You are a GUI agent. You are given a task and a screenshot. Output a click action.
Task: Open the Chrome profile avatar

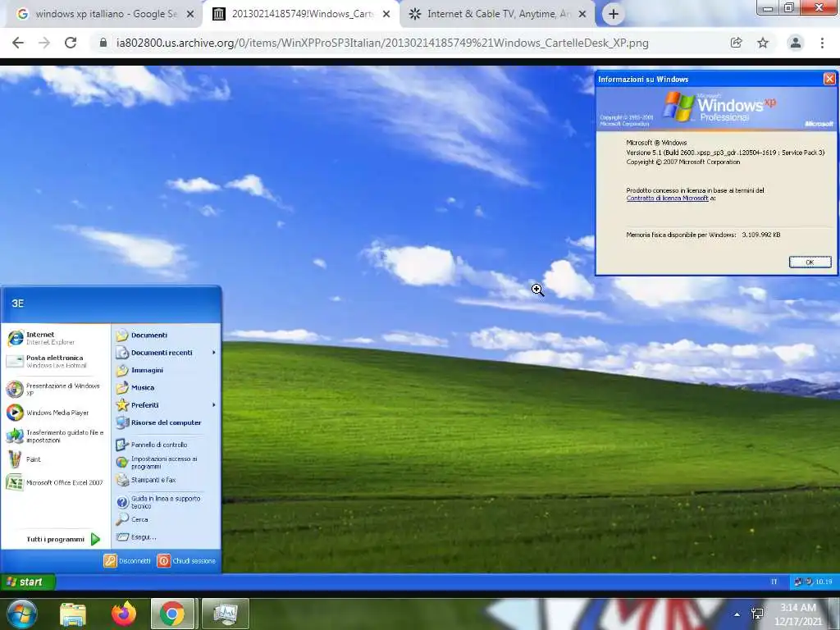(x=796, y=43)
